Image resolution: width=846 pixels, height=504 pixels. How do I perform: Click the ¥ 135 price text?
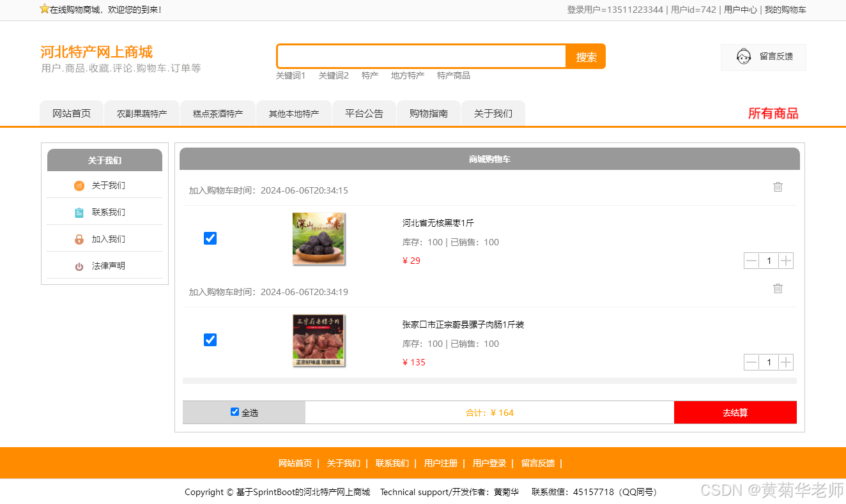point(414,362)
